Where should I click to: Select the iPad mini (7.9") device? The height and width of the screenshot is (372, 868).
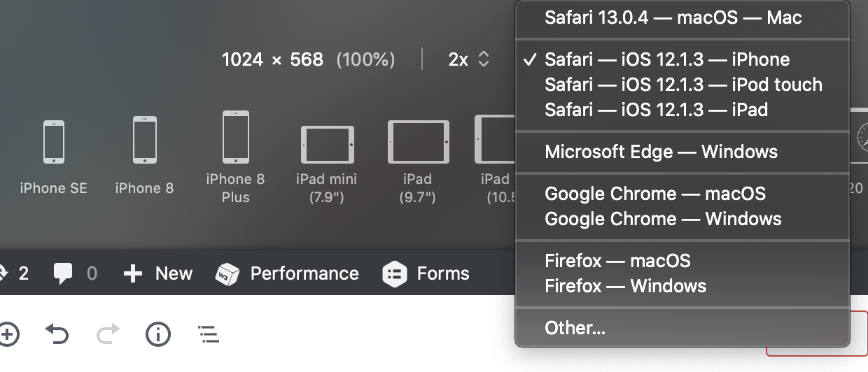click(328, 145)
